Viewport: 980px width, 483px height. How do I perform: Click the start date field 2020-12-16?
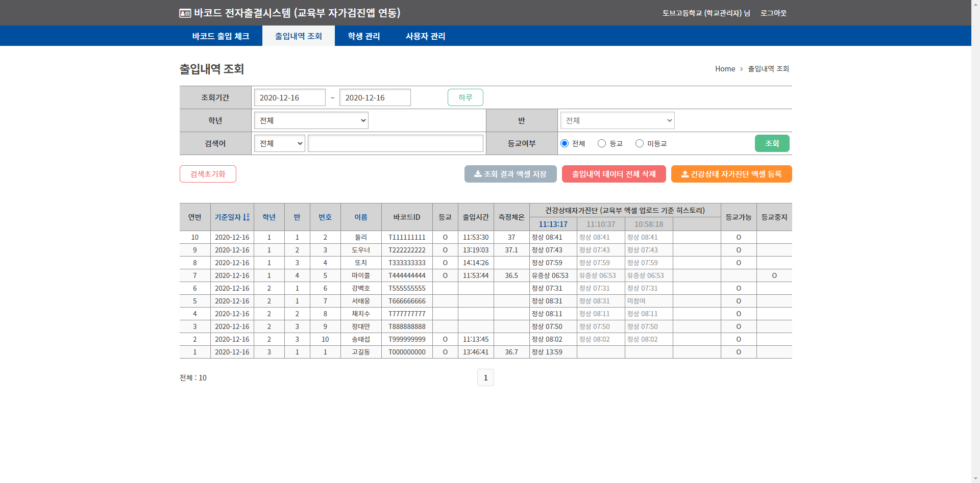289,97
